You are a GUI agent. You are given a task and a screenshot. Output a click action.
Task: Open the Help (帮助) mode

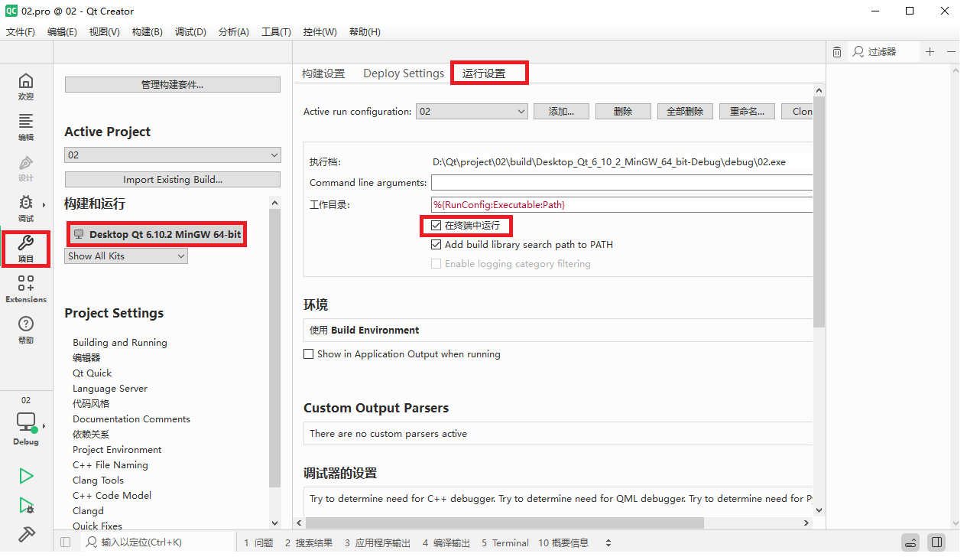coord(26,330)
